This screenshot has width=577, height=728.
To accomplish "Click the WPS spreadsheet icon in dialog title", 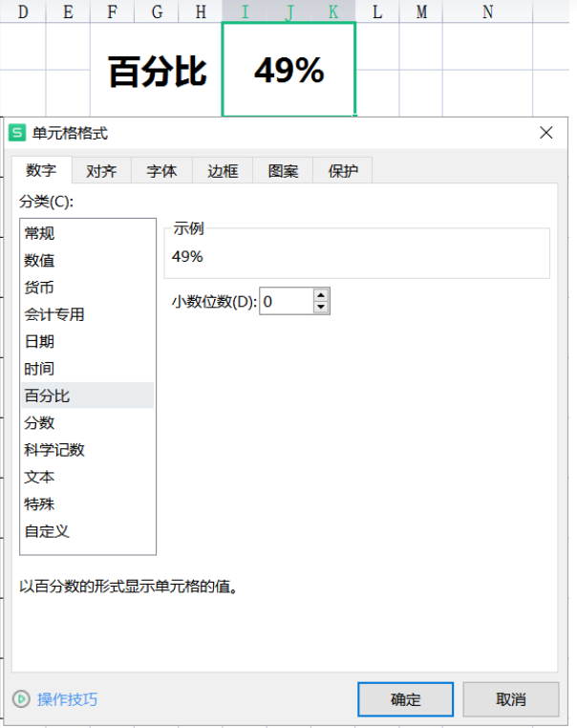I will coord(17,133).
